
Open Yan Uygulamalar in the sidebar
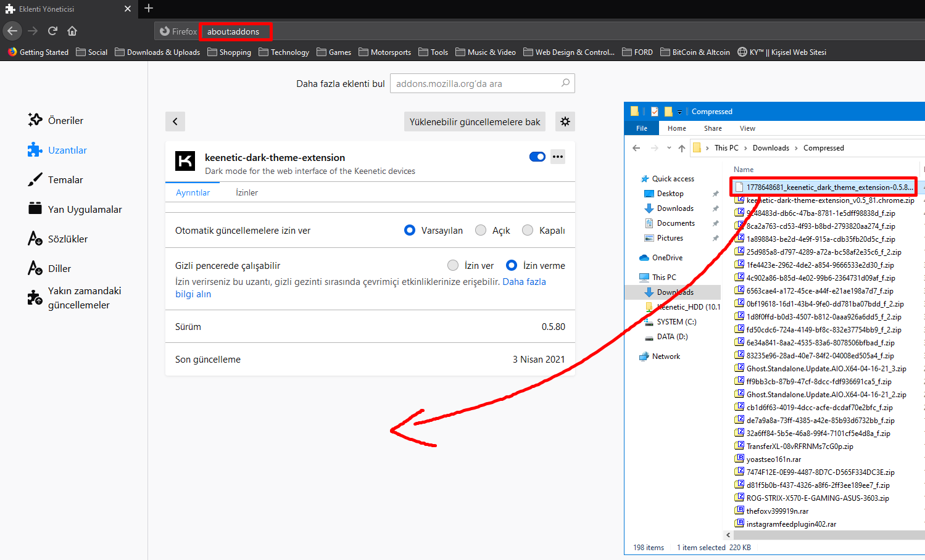coord(75,209)
